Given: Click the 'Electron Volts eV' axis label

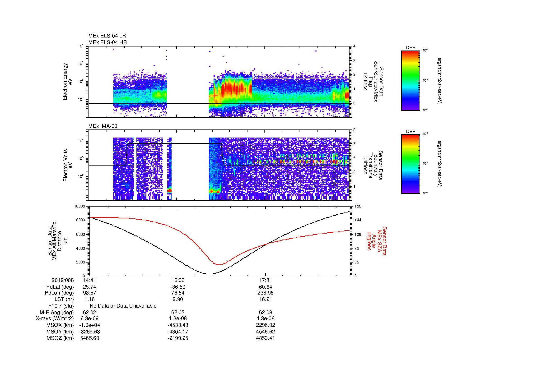Looking at the screenshot, I should [x=68, y=166].
